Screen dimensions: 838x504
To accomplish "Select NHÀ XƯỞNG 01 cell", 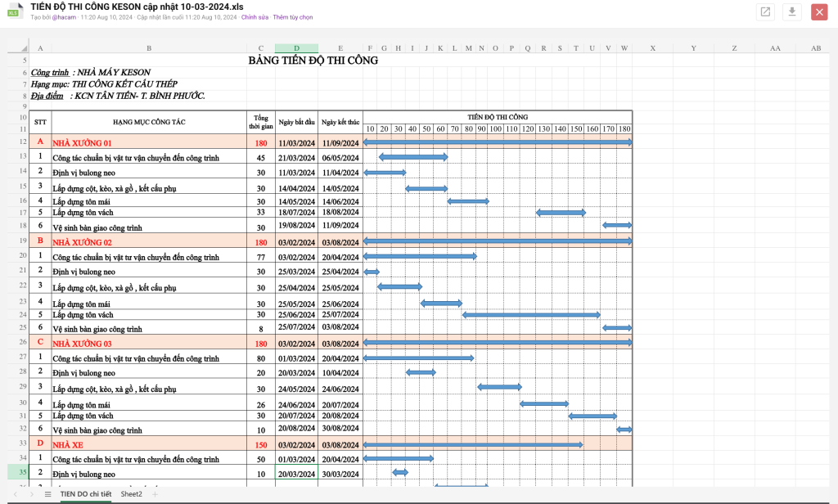I will tap(149, 142).
